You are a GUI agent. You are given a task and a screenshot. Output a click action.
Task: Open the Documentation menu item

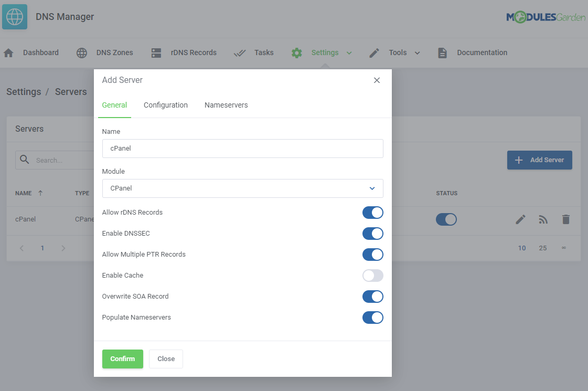point(482,52)
